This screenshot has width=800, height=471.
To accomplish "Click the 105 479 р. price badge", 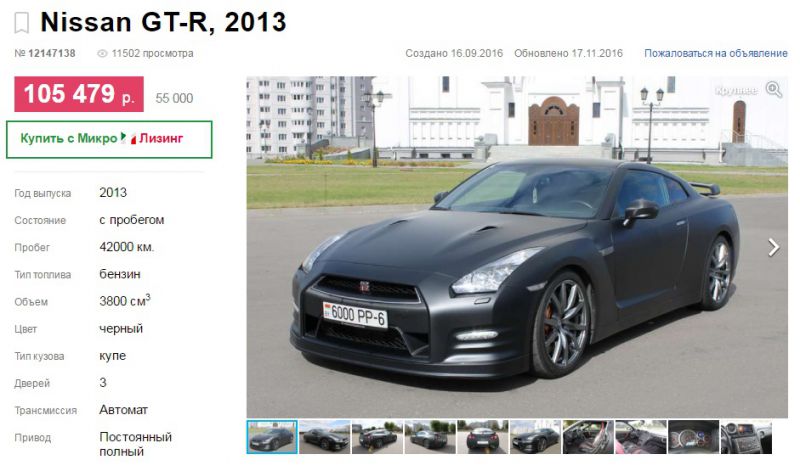I will 79,94.
